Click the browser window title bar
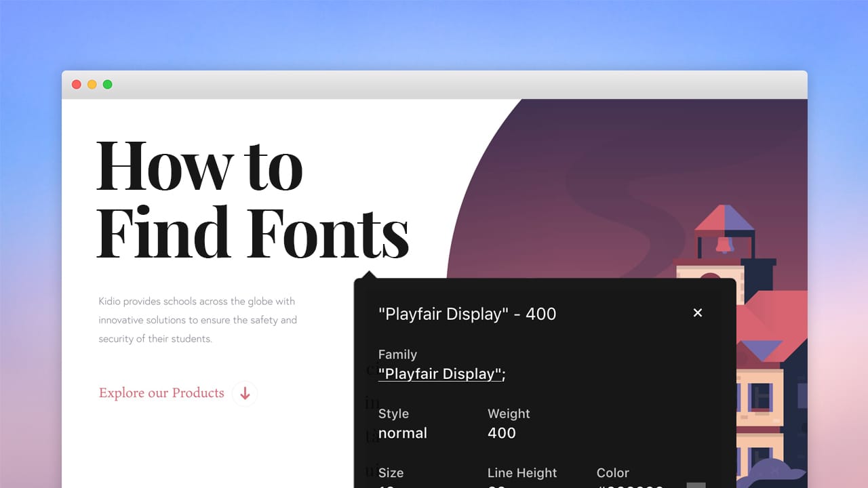The image size is (868, 488). click(x=434, y=85)
